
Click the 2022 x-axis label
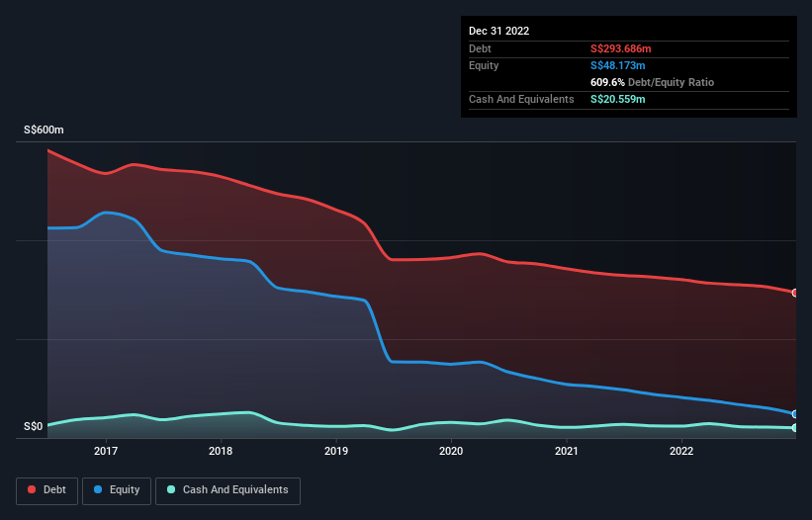tap(681, 451)
